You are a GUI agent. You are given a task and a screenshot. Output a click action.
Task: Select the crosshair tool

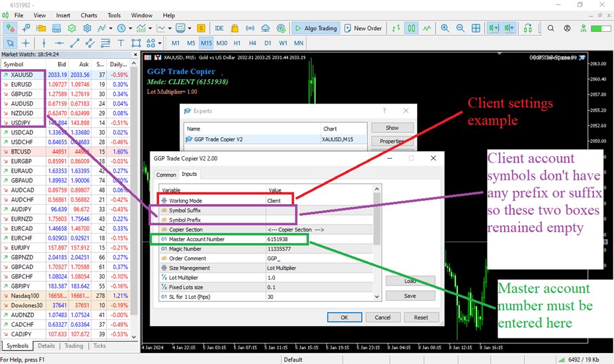(x=26, y=43)
